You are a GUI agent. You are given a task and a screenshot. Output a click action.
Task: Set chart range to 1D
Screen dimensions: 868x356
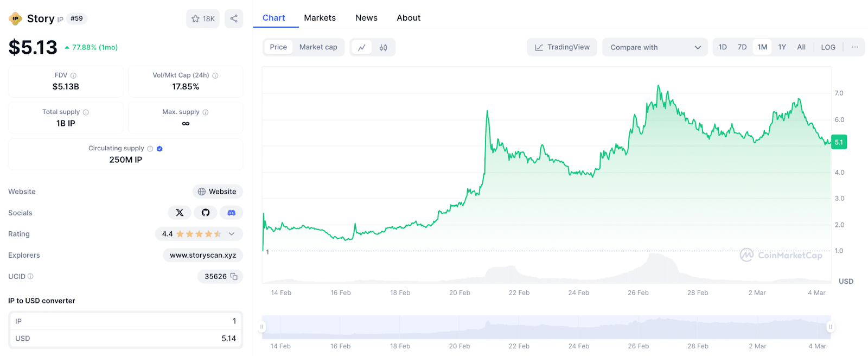click(x=723, y=47)
